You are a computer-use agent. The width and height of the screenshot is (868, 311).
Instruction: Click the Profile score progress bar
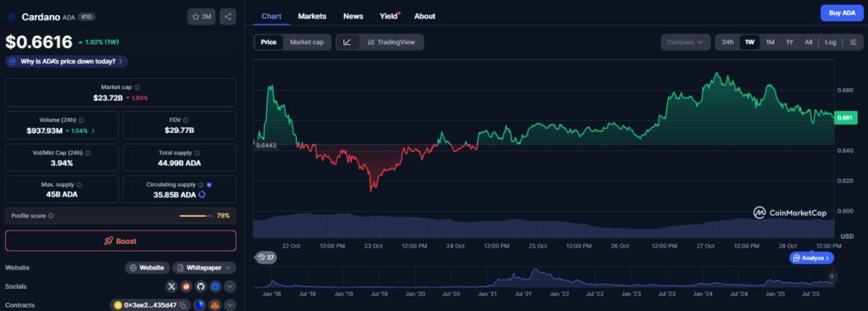coord(196,216)
